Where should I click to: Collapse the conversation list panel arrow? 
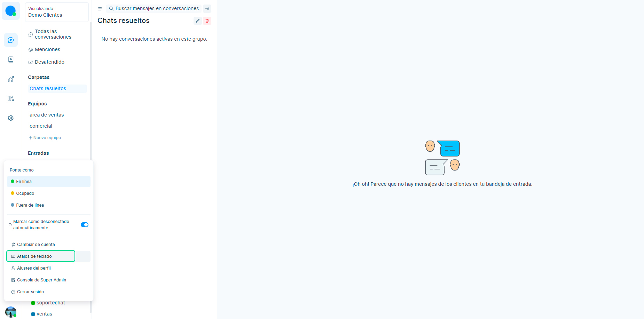tap(207, 9)
